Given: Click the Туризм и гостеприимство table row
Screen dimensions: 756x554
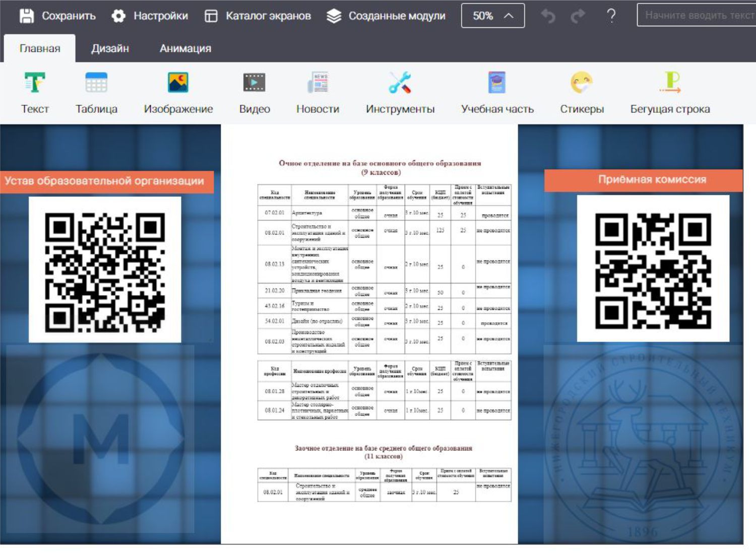Looking at the screenshot, I should point(385,306).
